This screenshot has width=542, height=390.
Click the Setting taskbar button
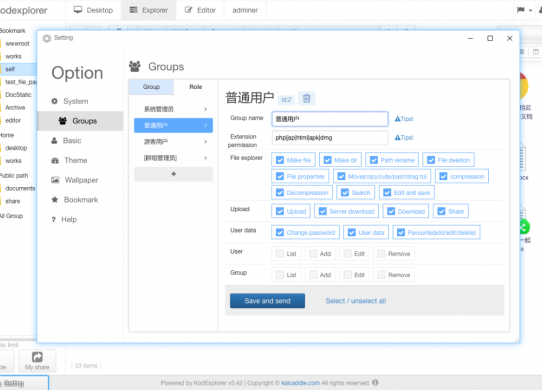pos(24,383)
